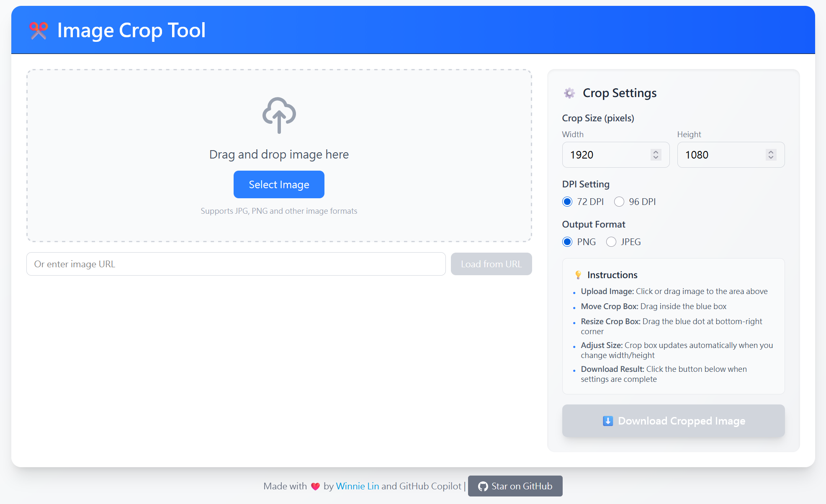This screenshot has height=504, width=826.
Task: Click the lightbulb icon beside Instructions
Action: pos(578,275)
